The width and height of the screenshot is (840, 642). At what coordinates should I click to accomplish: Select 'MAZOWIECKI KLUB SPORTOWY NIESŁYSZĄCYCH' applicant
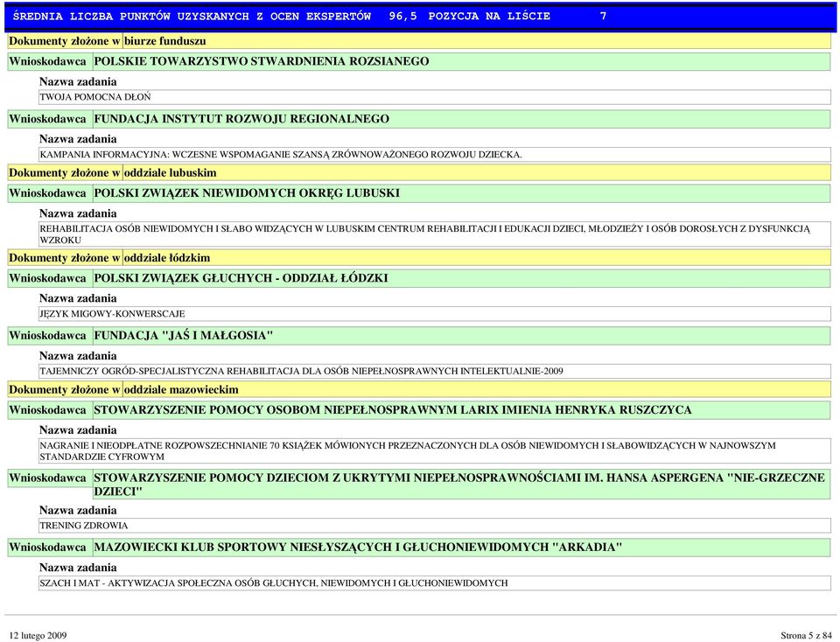click(359, 548)
